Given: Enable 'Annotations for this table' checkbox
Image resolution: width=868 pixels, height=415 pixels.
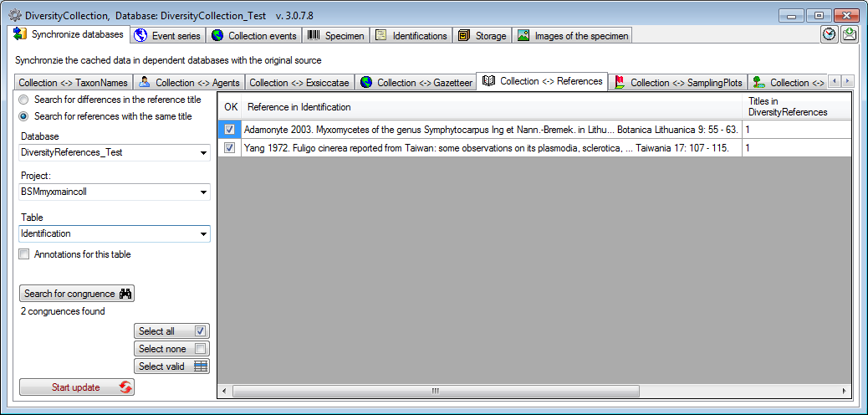Looking at the screenshot, I should [x=23, y=254].
